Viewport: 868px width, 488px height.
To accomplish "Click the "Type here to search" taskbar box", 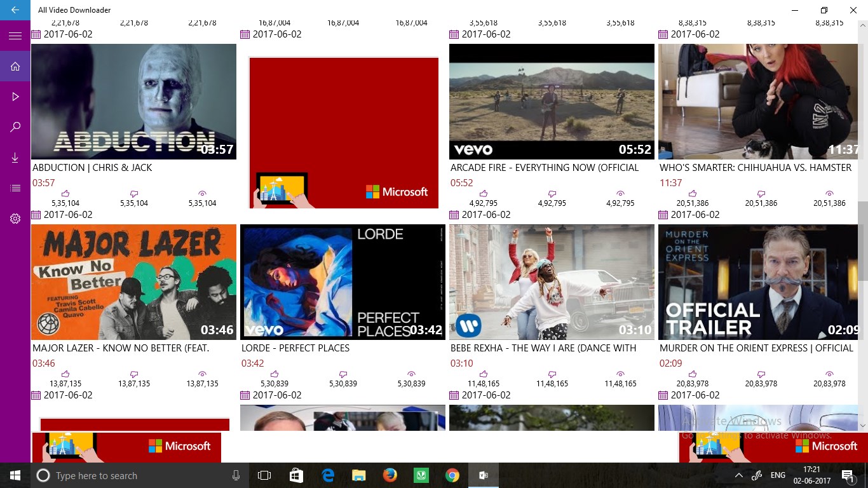I will pyautogui.click(x=140, y=475).
